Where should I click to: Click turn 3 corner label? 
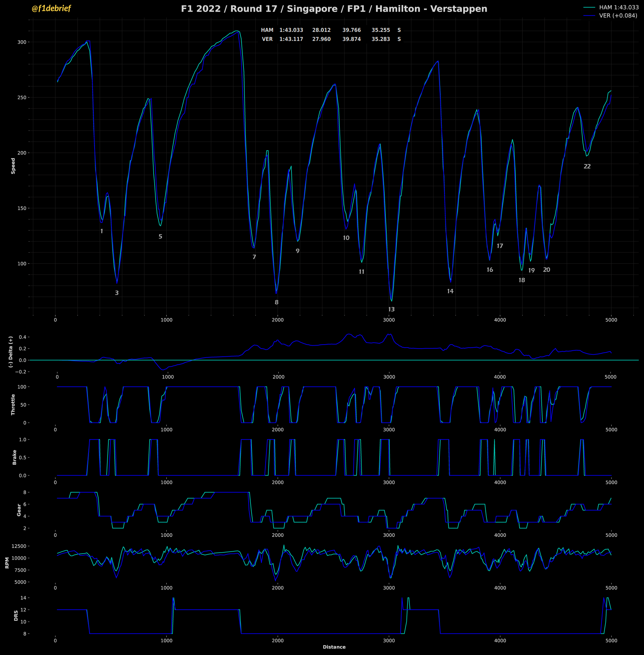[117, 293]
